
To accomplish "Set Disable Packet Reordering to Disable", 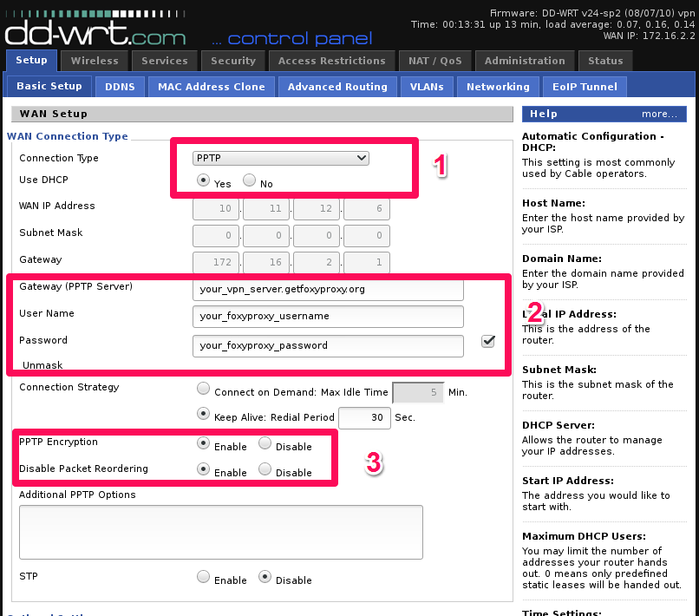I will pos(265,469).
